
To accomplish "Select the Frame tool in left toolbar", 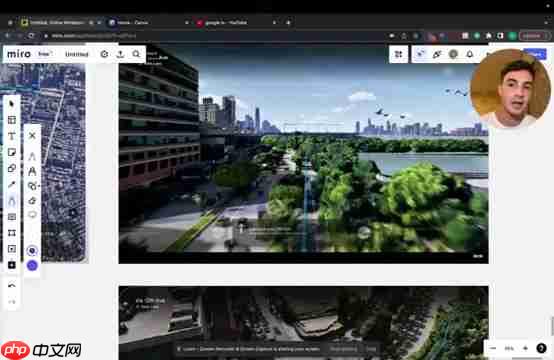I will pos(12,233).
